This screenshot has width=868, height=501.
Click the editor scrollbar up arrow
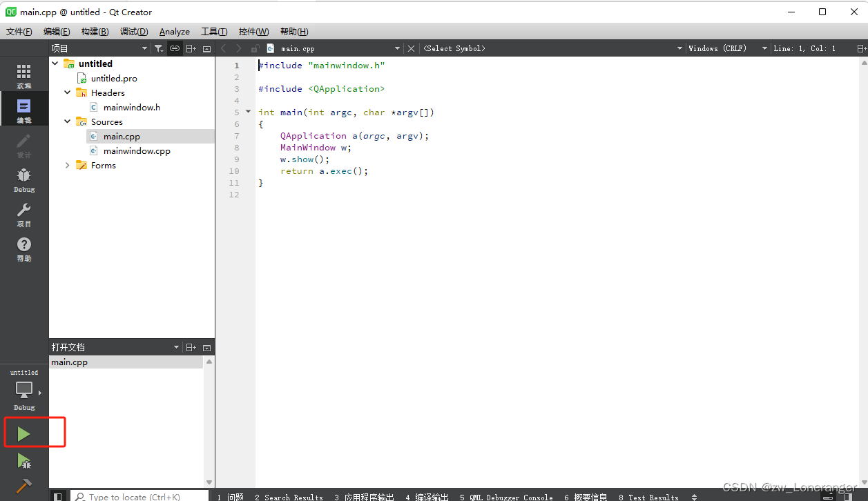click(863, 62)
